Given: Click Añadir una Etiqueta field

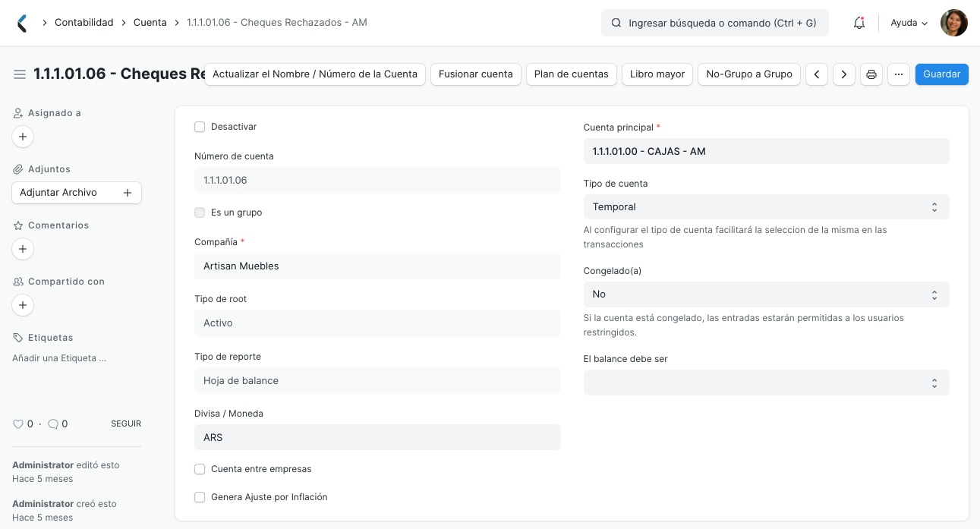Looking at the screenshot, I should coord(59,358).
